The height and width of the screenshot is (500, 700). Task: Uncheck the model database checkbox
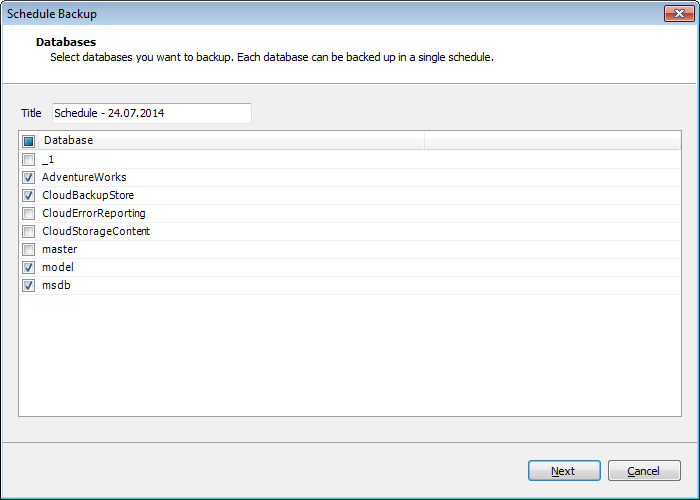[x=29, y=267]
